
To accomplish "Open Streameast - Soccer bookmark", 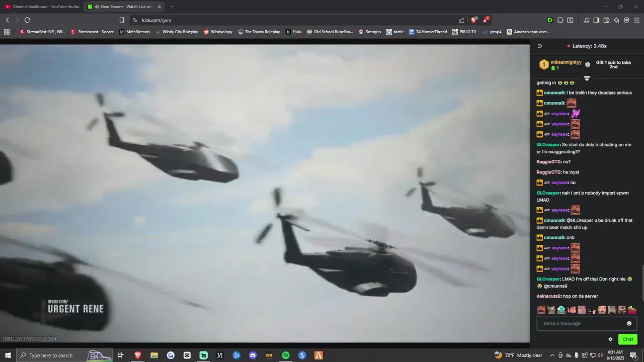I will [92, 32].
